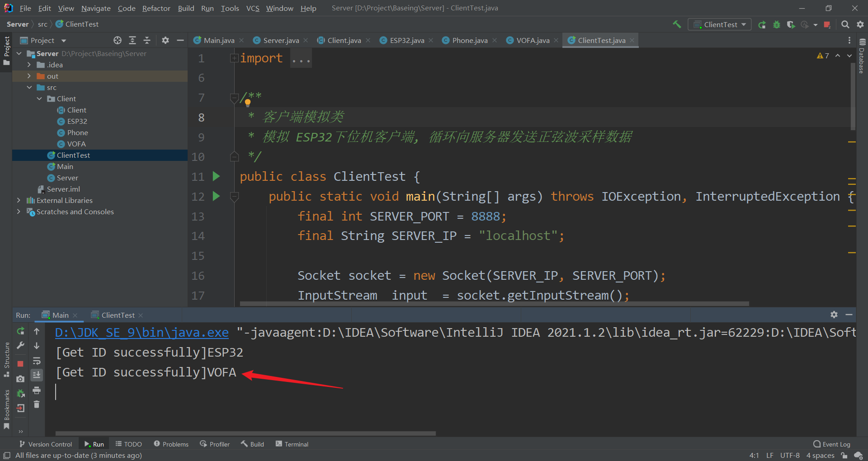This screenshot has height=461, width=868.
Task: Rerun the program in the Run panel
Action: [x=20, y=331]
